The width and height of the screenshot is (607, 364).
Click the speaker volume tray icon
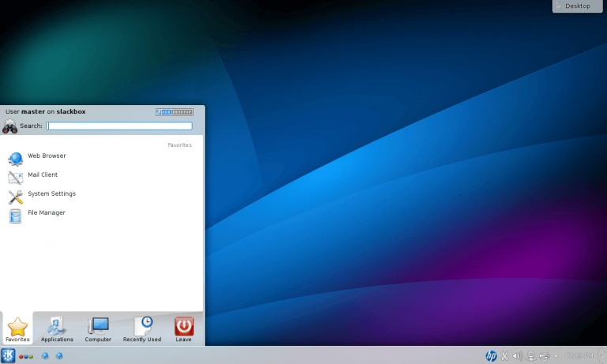point(517,355)
